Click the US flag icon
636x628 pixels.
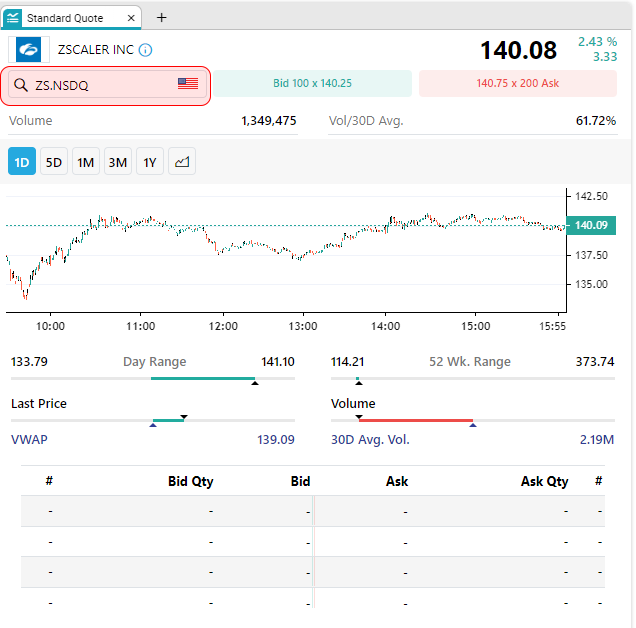tap(188, 84)
